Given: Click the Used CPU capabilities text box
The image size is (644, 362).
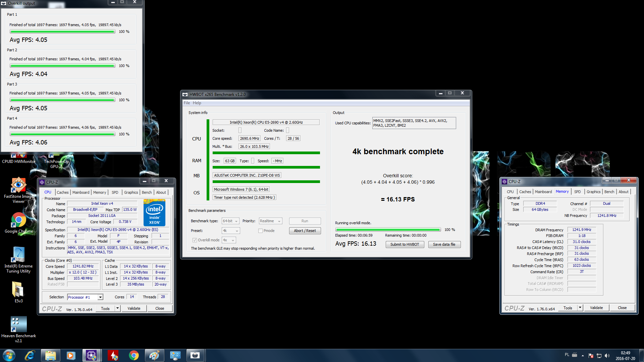Looking at the screenshot, I should (414, 123).
